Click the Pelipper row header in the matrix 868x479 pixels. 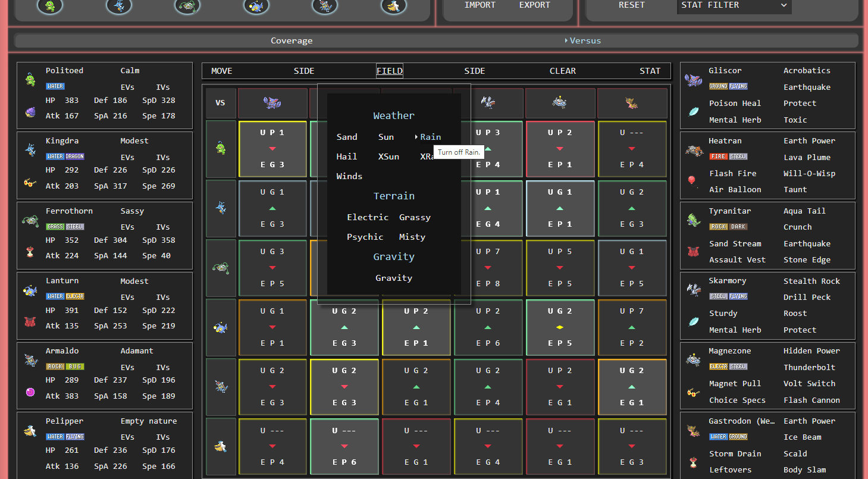tap(221, 446)
